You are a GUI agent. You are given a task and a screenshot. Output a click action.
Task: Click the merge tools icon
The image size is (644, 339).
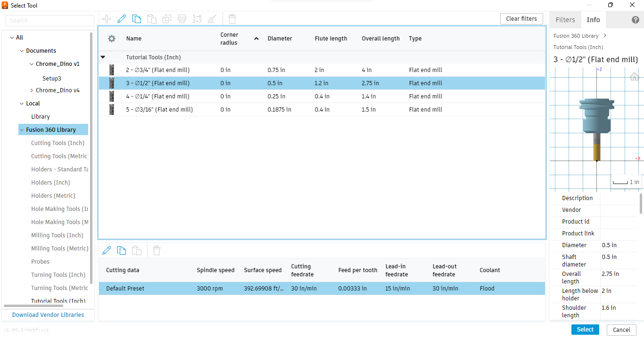coord(182,19)
